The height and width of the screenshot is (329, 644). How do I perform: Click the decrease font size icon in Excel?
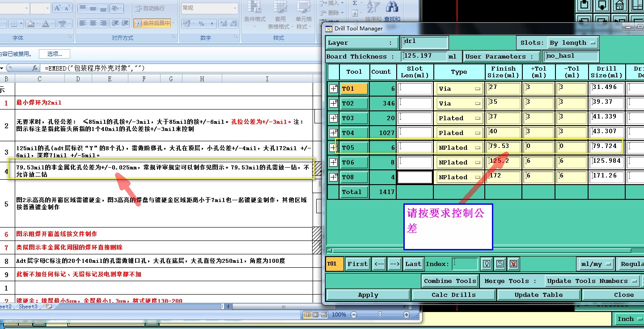(68, 8)
